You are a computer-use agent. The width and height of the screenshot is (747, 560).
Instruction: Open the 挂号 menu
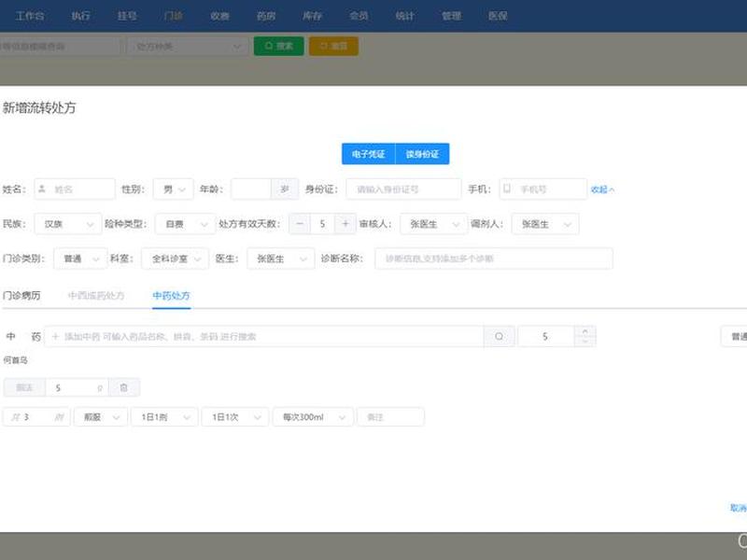pyautogui.click(x=127, y=16)
